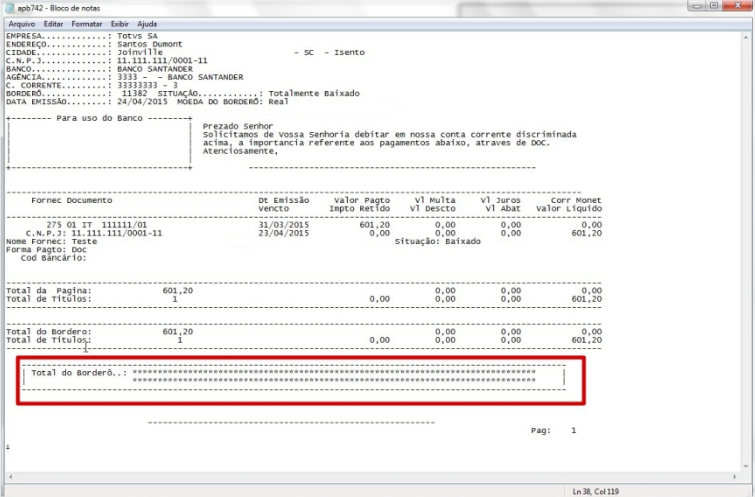Viewport: 755px width, 497px height.
Task: Click 'Situação: Baixado' text
Action: tap(438, 241)
